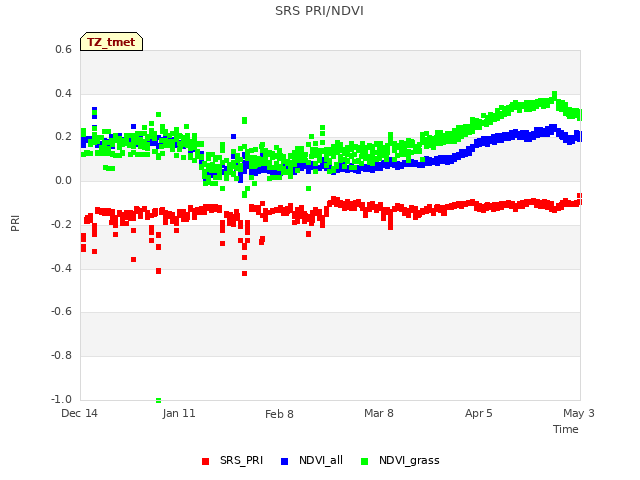Click the -0.4 y-axis tick label
The image size is (640, 480).
point(62,268)
